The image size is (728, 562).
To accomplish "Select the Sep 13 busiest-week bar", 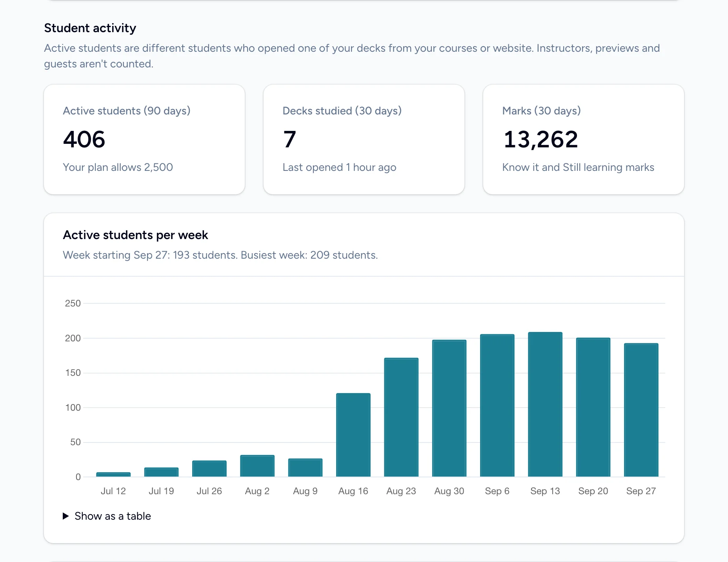I will [x=545, y=404].
